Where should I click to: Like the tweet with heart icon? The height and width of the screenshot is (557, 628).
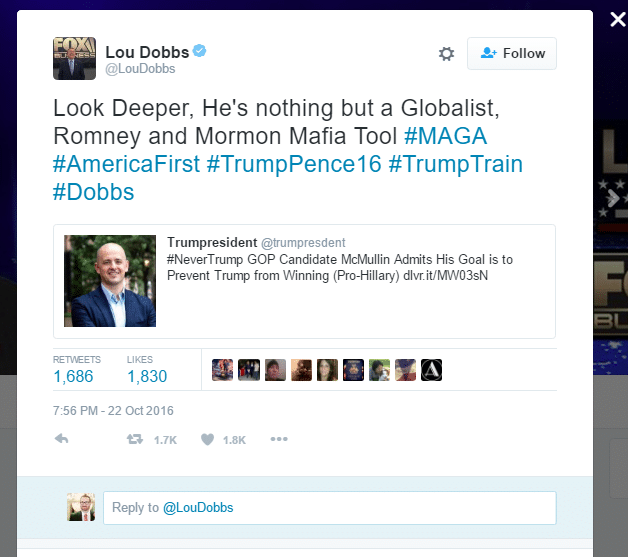click(x=207, y=439)
